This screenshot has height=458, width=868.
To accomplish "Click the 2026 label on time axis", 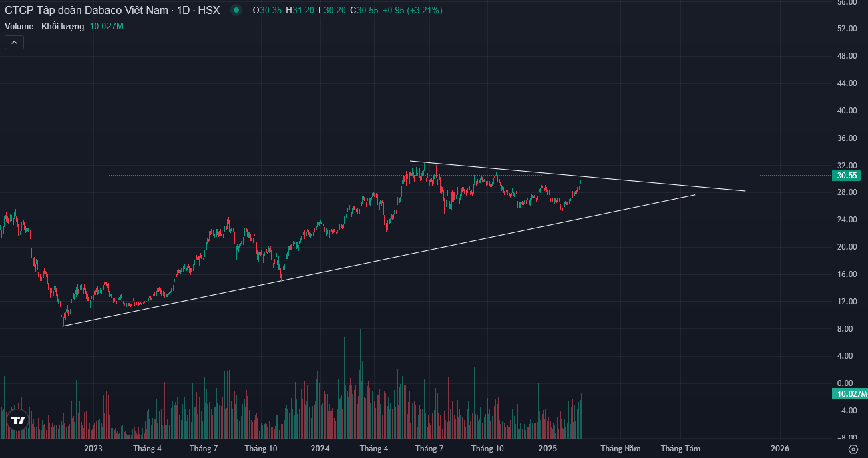I will 779,449.
